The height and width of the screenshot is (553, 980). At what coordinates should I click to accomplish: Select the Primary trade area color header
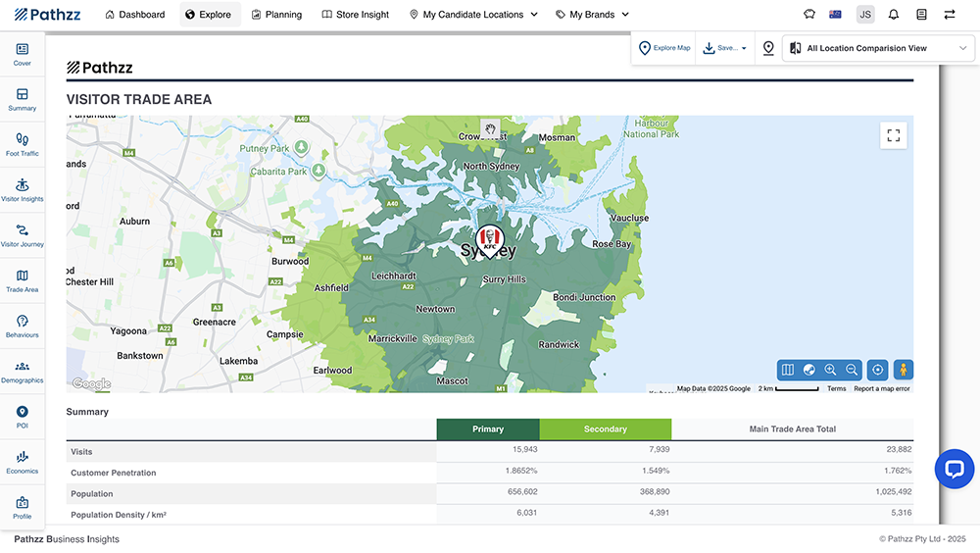pos(487,429)
